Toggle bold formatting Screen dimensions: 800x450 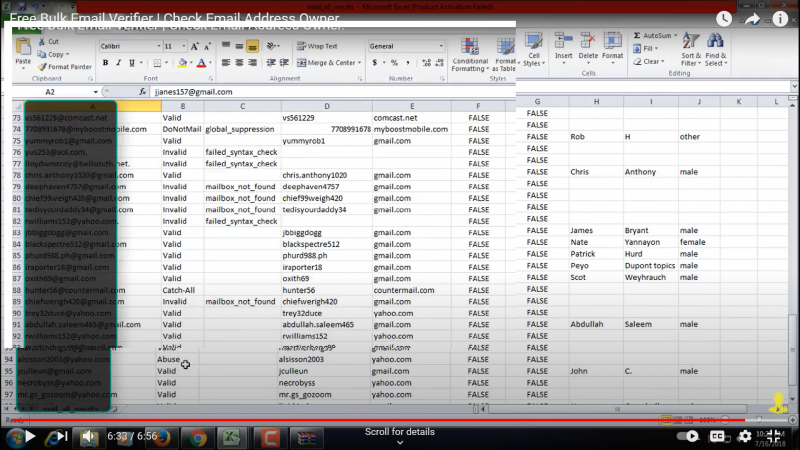coord(105,63)
